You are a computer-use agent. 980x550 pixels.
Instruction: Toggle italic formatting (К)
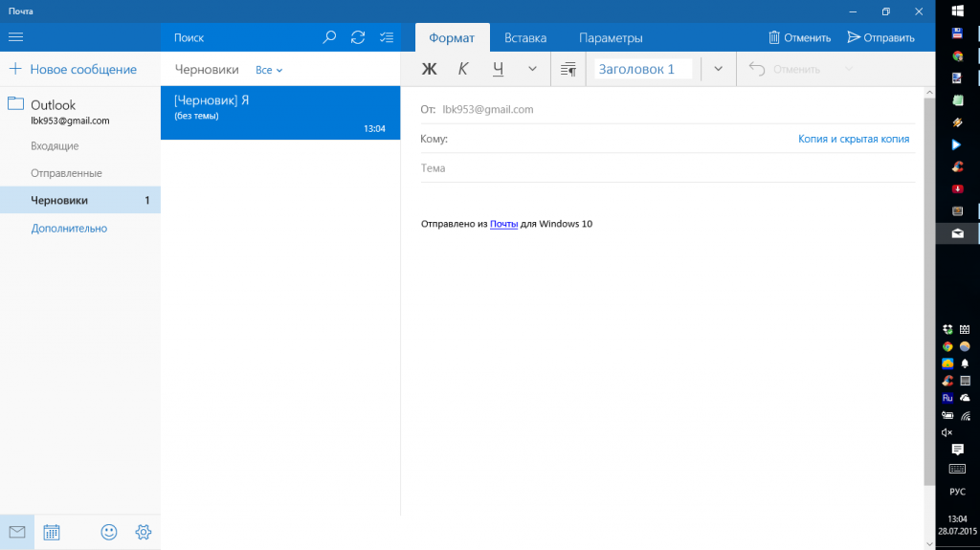coord(463,69)
